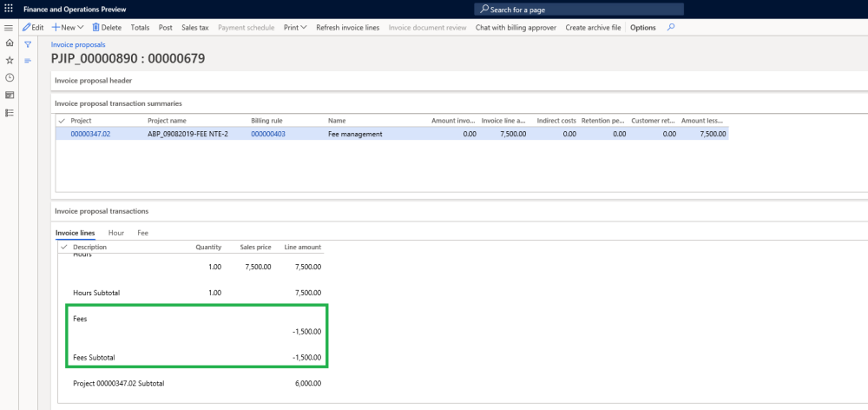Open the Print dropdown menu

coord(295,27)
